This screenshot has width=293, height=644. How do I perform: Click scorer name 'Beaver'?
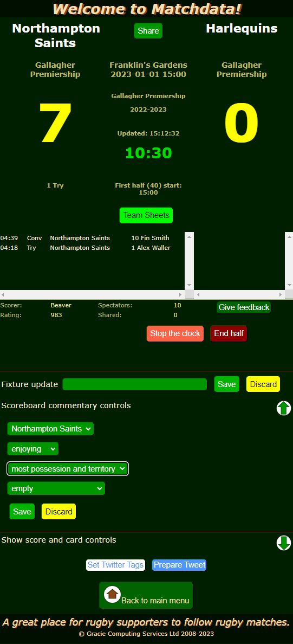click(x=61, y=306)
